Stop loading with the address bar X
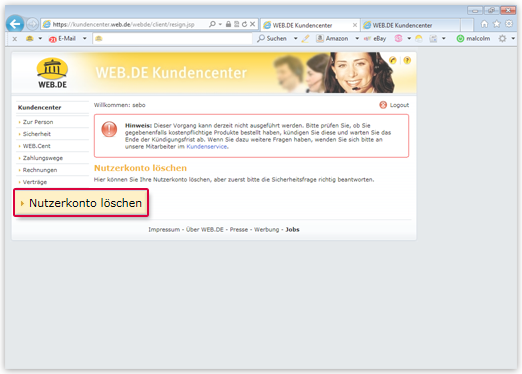 [253, 24]
